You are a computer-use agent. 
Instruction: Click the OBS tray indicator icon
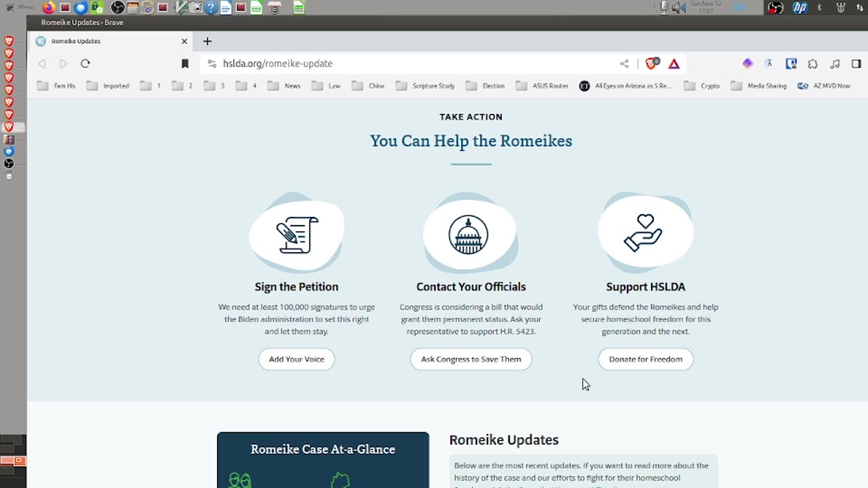[x=776, y=7]
